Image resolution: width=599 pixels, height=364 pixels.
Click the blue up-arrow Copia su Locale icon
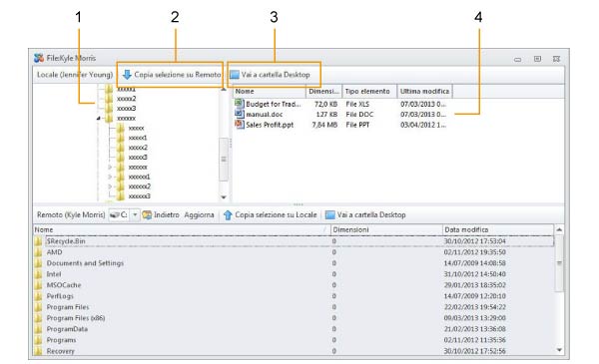[228, 215]
